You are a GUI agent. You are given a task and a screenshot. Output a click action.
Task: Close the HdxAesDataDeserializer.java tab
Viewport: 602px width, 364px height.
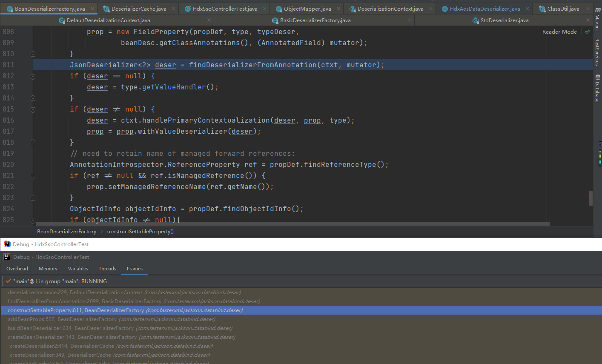point(527,9)
